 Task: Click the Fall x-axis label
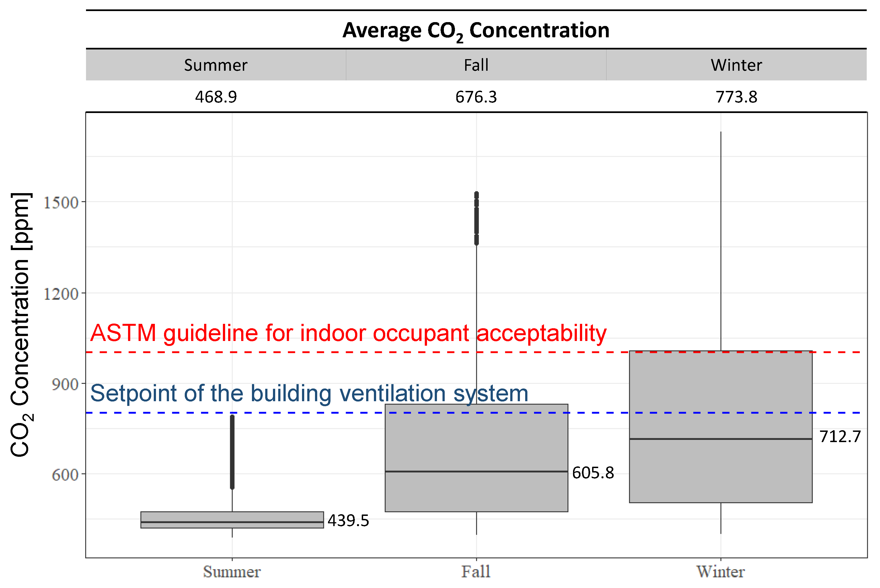(476, 572)
